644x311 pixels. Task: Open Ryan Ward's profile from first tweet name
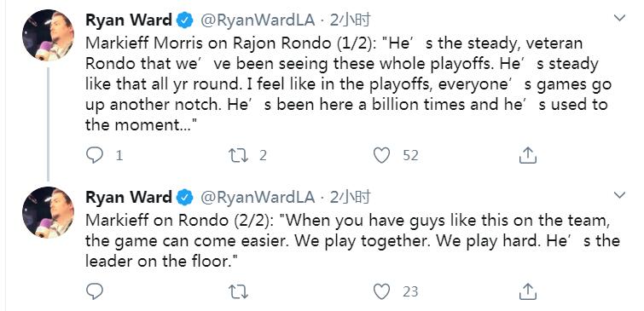129,20
